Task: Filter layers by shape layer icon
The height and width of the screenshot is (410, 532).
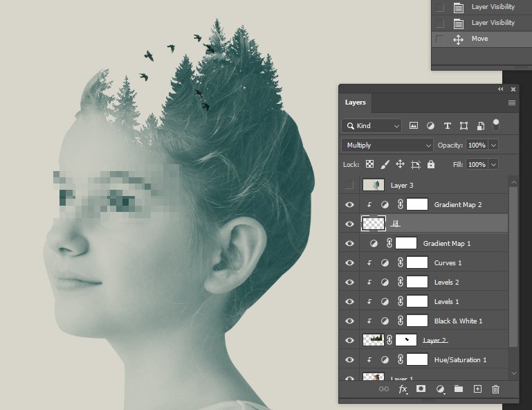Action: point(464,125)
